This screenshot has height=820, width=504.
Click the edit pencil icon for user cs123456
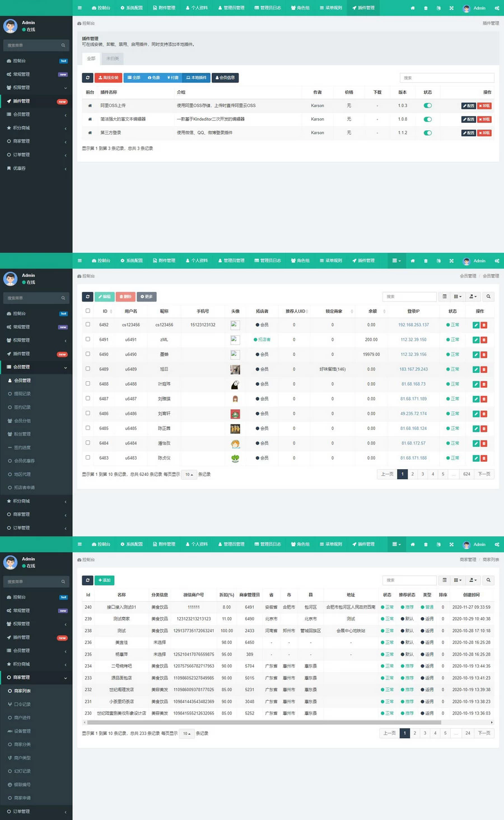pyautogui.click(x=476, y=325)
